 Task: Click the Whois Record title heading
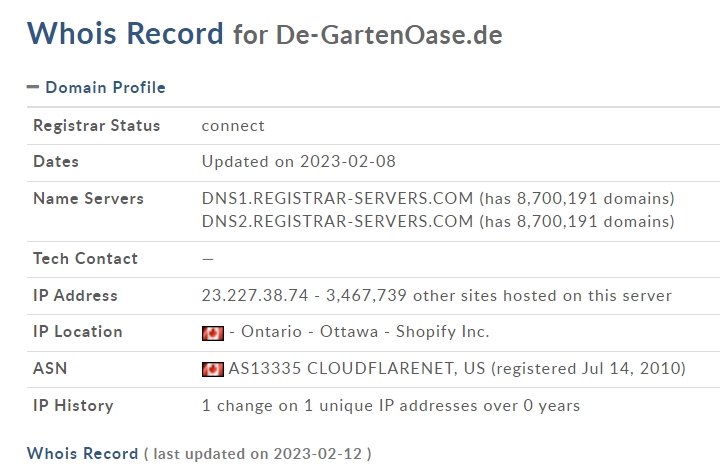(x=125, y=33)
